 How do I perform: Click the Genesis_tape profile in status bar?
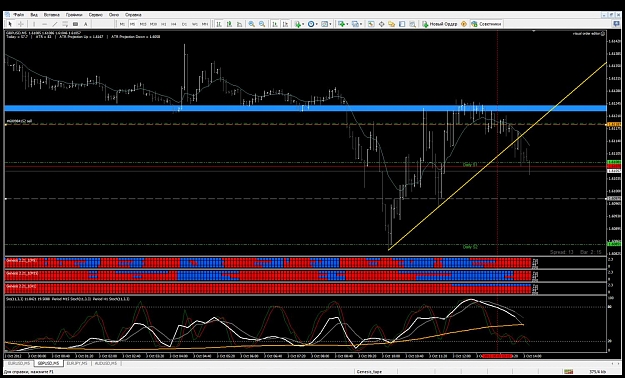point(369,372)
